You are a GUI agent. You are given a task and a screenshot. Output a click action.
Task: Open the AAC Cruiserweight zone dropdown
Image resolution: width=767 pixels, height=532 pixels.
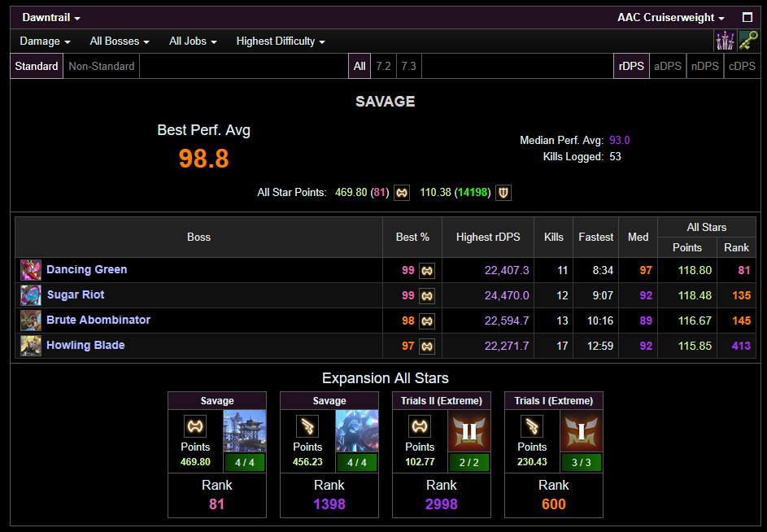pos(671,18)
